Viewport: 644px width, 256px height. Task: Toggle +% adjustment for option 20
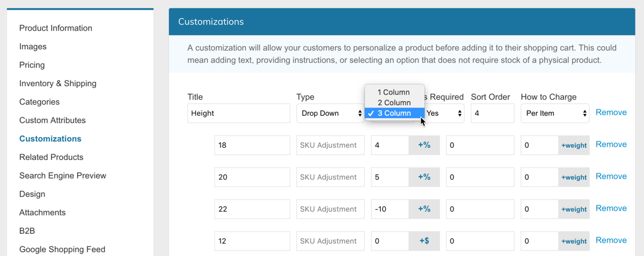[424, 177]
